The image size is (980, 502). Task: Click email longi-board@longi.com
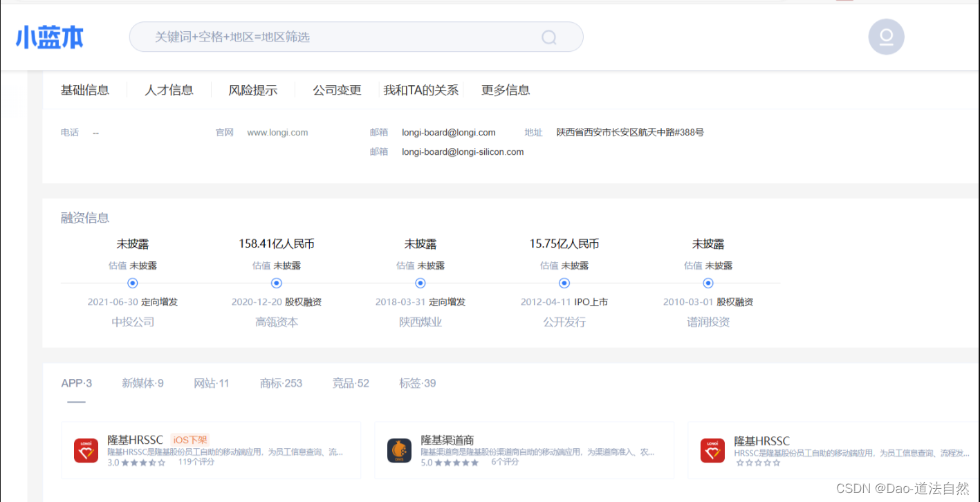449,133
